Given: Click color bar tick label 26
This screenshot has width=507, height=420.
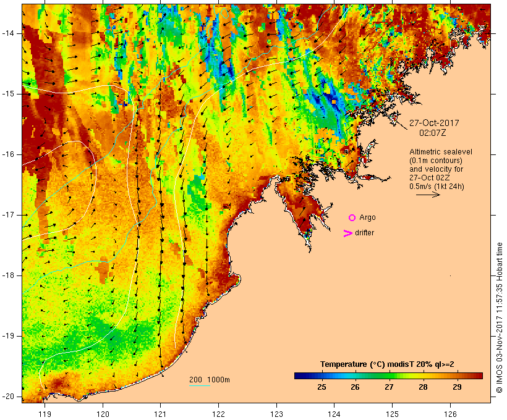Looking at the screenshot, I should pos(355,387).
